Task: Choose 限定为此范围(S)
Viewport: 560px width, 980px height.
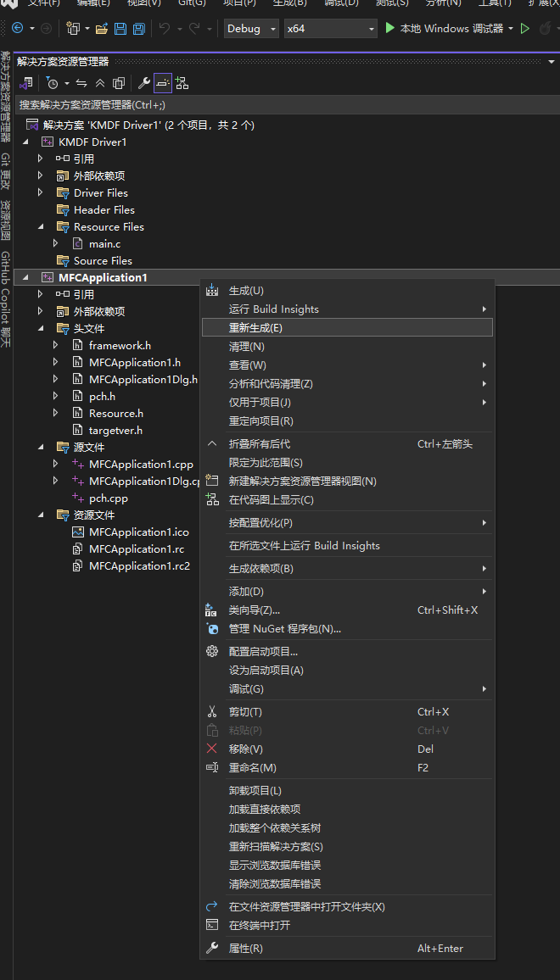Action: pyautogui.click(x=347, y=463)
